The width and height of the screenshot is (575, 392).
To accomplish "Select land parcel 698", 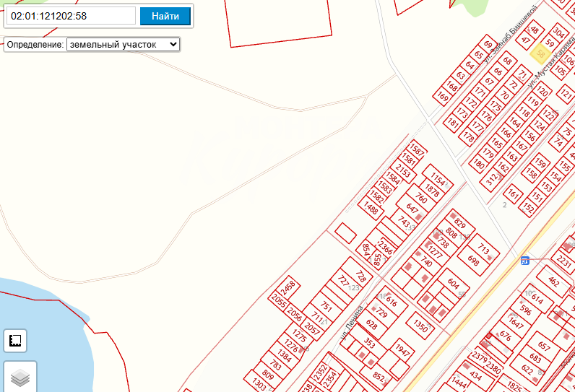I will click(473, 261).
